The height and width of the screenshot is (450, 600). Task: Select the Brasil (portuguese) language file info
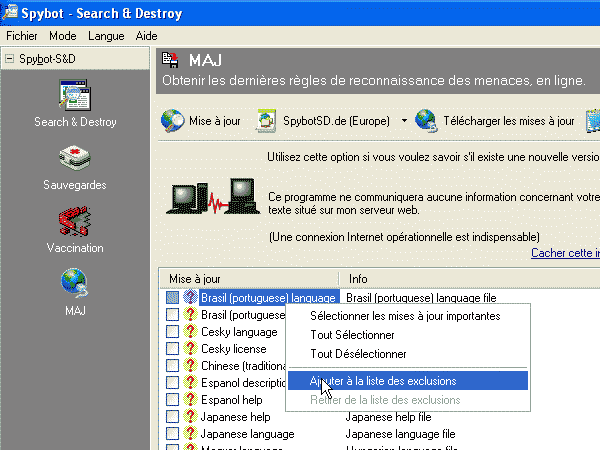click(x=421, y=297)
